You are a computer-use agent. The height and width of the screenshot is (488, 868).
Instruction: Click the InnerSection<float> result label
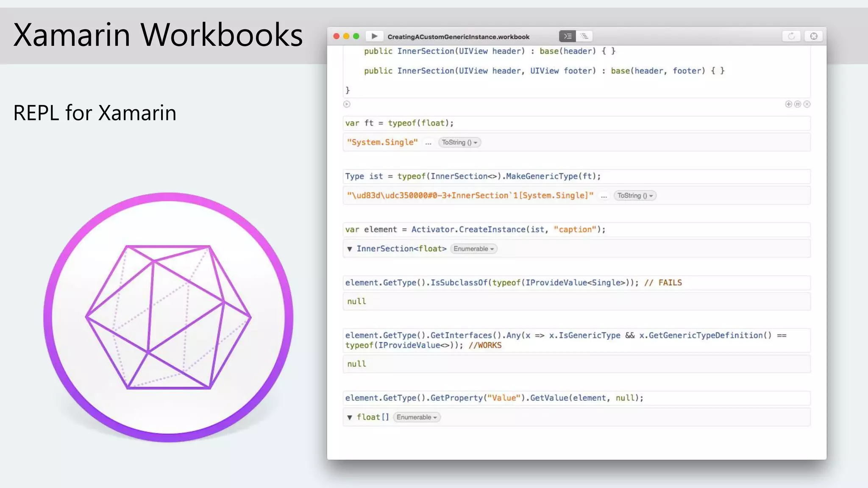coord(401,249)
